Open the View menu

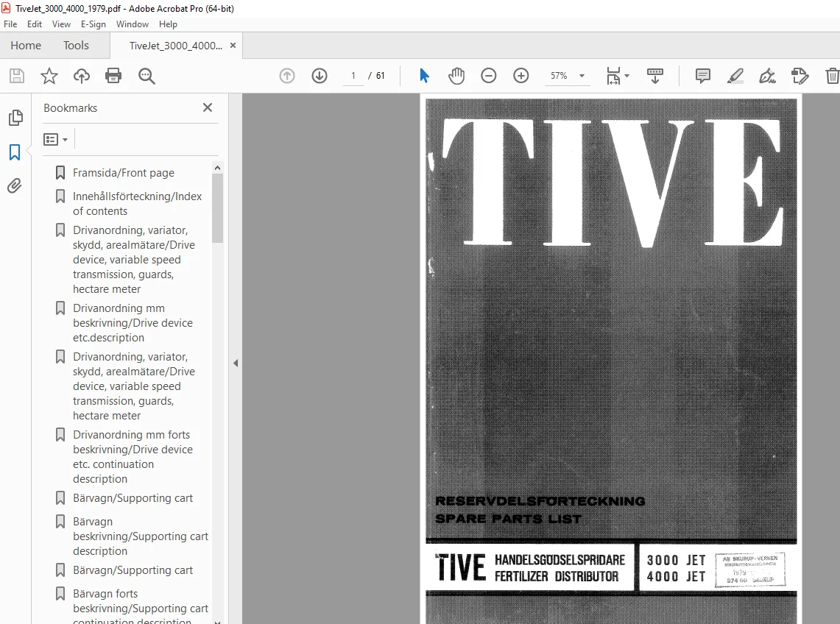(x=61, y=24)
